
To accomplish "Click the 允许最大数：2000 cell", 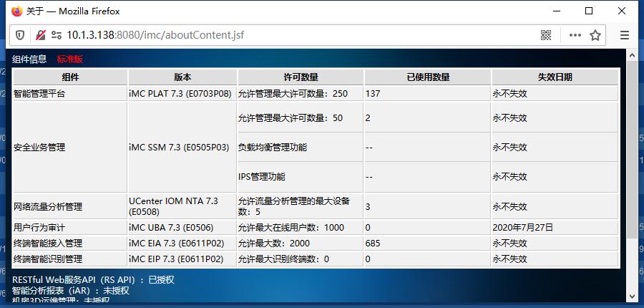I will pos(301,244).
